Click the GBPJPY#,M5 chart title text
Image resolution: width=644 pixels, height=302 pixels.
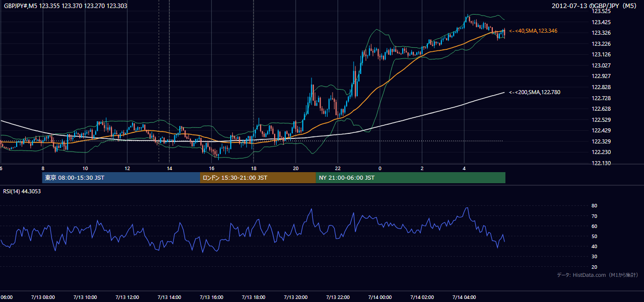[66, 6]
